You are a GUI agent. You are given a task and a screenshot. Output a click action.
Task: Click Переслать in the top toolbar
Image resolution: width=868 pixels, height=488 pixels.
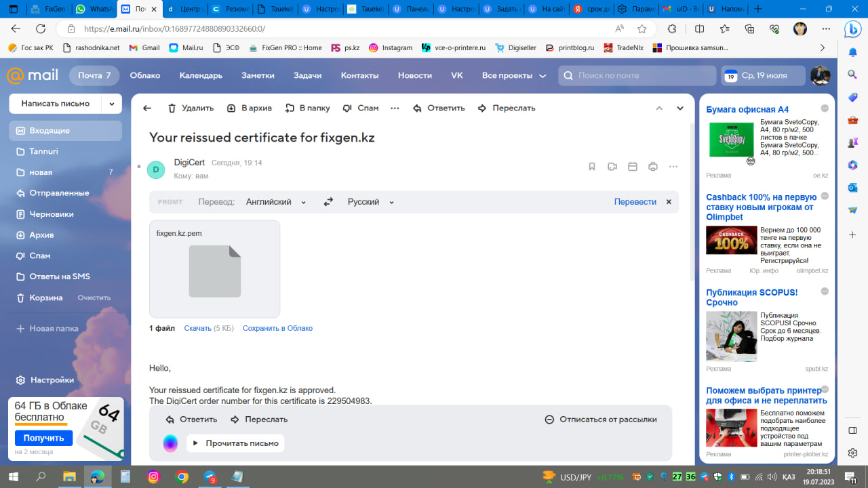tap(507, 108)
